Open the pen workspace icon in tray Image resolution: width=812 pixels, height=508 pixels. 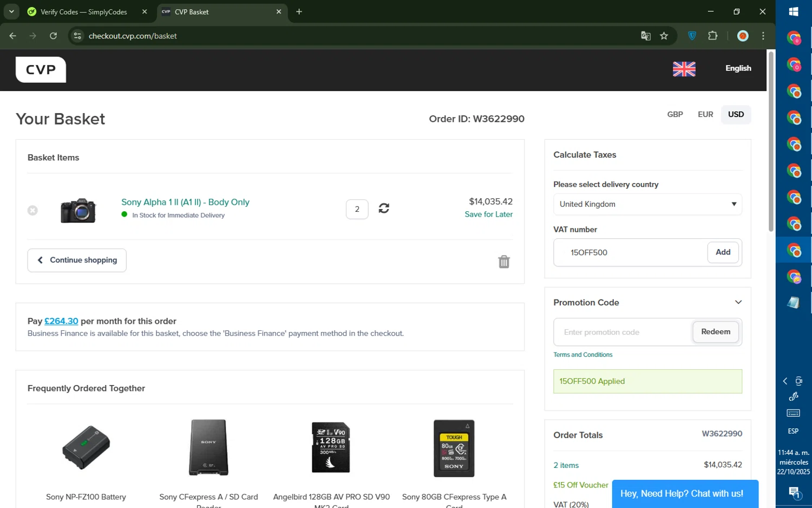click(794, 397)
